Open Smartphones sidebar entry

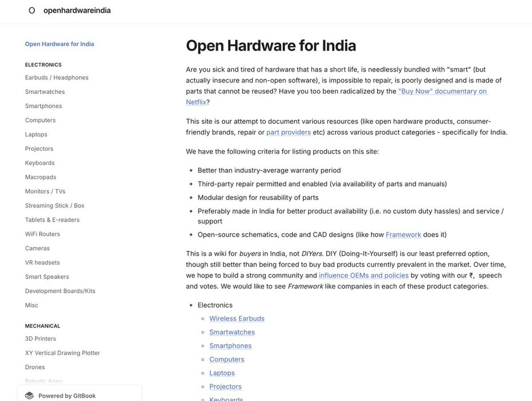pyautogui.click(x=44, y=106)
